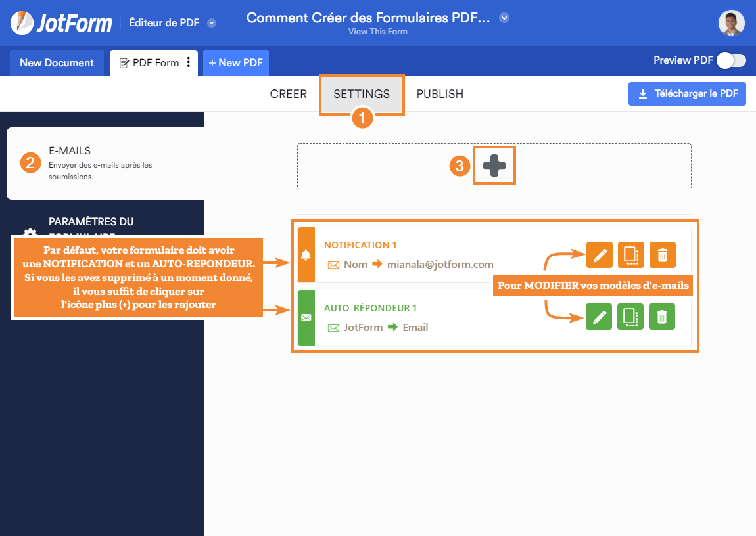Go to the CREER tab
Image resolution: width=756 pixels, height=536 pixels.
tap(289, 94)
